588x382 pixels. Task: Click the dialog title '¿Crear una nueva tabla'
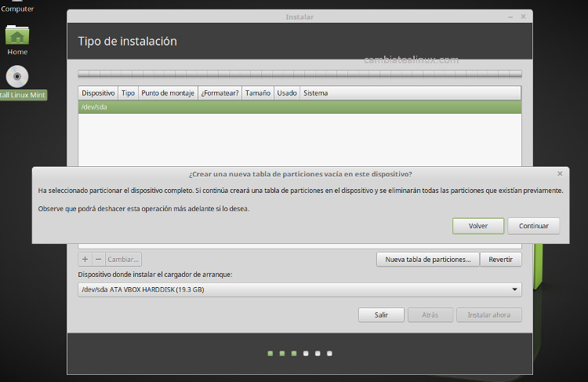click(300, 174)
